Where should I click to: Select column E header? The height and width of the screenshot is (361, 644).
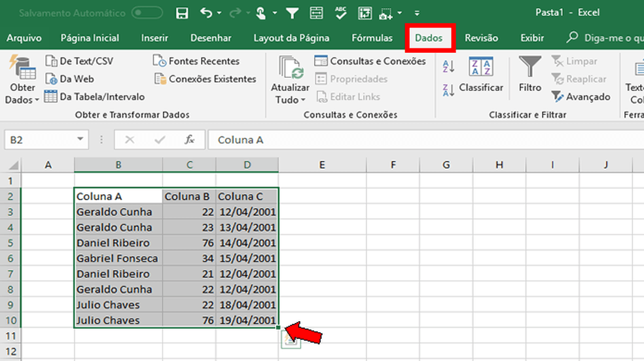pyautogui.click(x=322, y=165)
